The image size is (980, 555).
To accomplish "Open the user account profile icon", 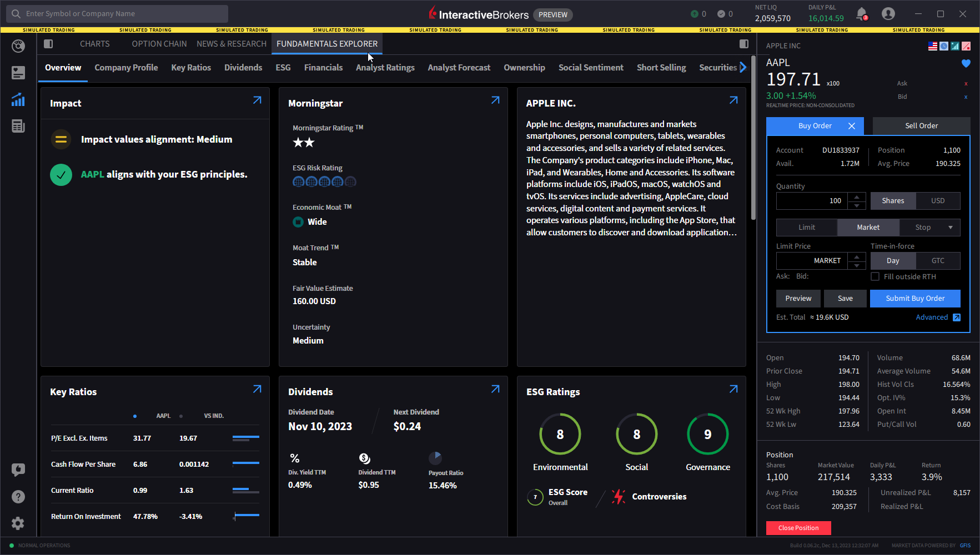I will [x=888, y=14].
